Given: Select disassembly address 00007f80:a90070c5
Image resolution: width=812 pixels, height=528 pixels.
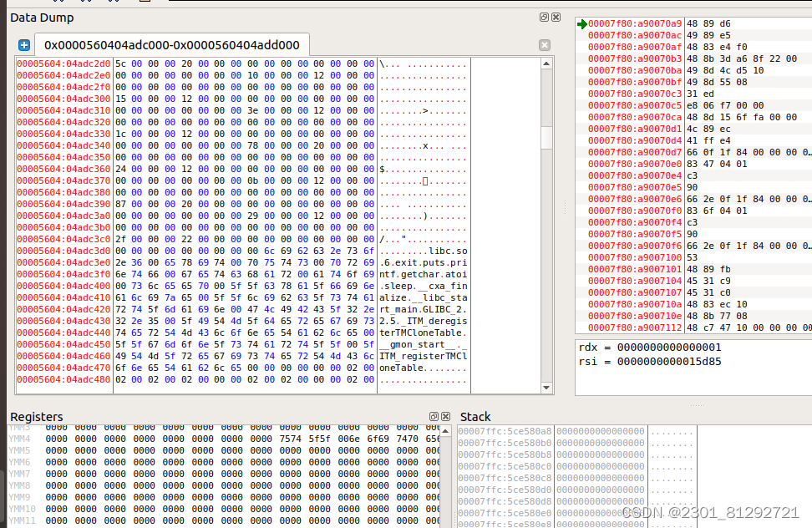Looking at the screenshot, I should tap(635, 105).
